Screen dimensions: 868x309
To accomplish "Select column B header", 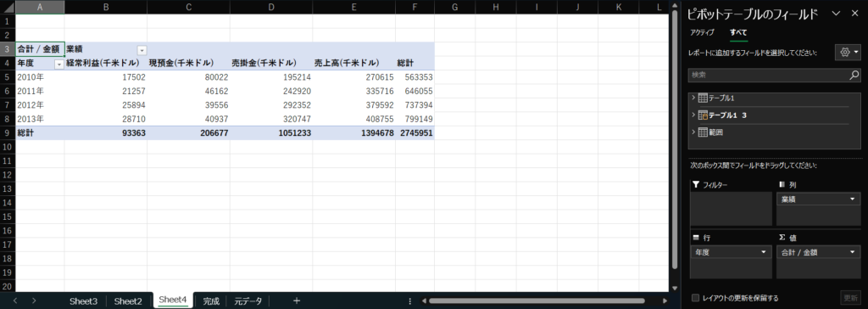I will (x=106, y=7).
